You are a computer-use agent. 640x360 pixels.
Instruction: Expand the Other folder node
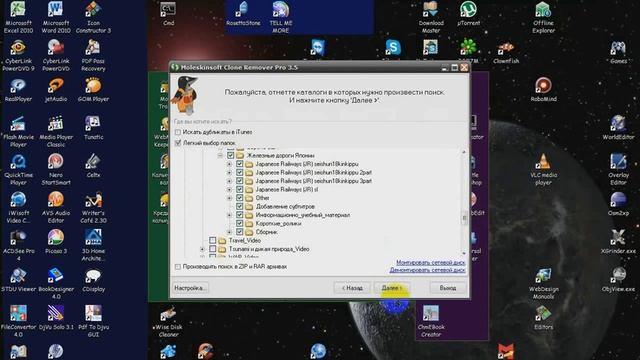point(229,198)
